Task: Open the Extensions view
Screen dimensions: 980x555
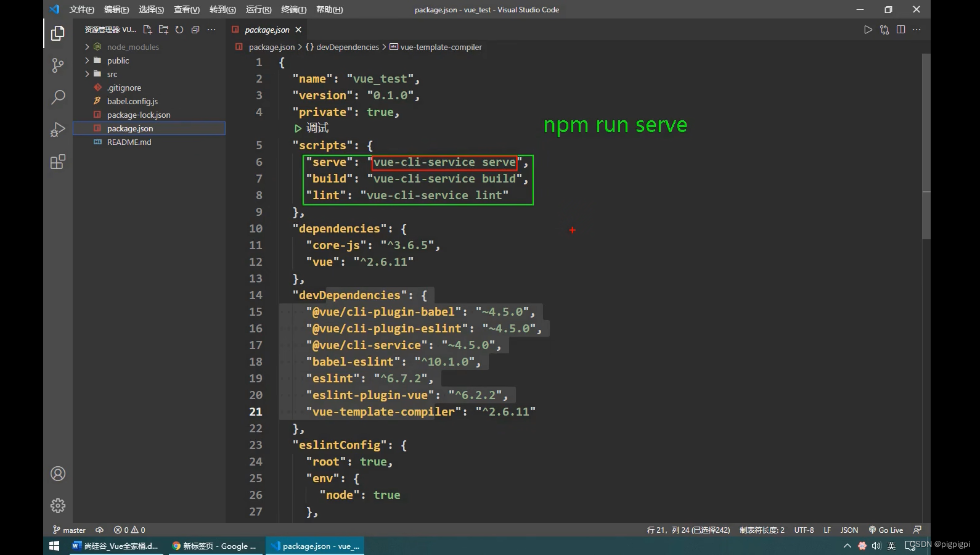Action: tap(58, 162)
